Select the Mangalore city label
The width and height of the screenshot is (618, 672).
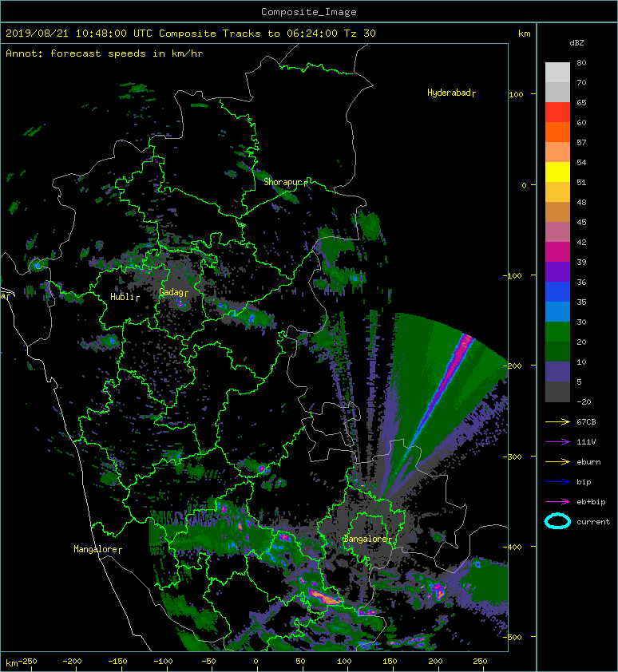97,549
